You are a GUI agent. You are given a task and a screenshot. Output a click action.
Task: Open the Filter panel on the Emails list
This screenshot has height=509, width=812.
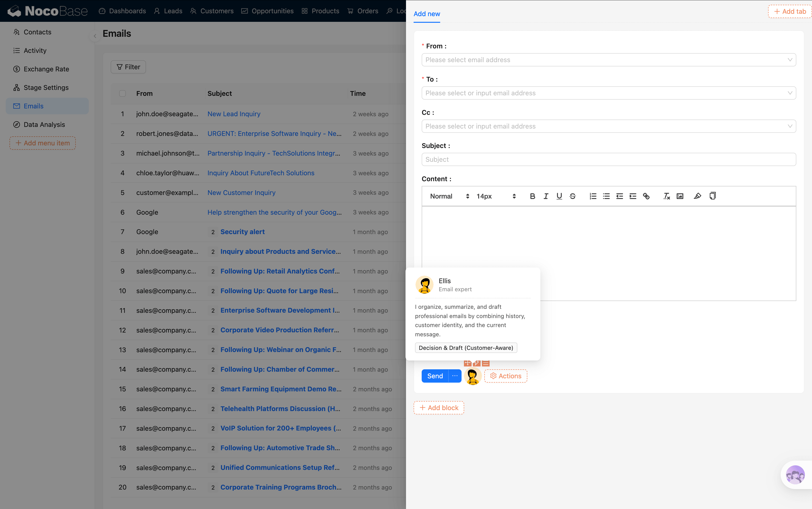[x=128, y=67]
